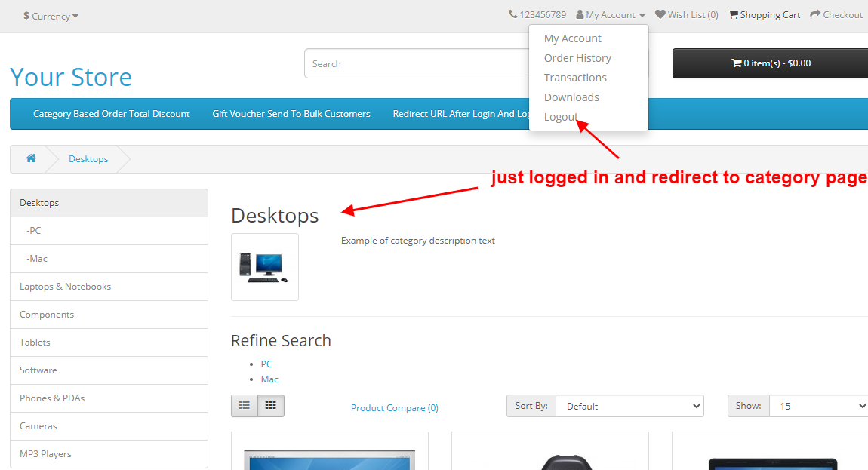The height and width of the screenshot is (470, 868).
Task: Open MP3 Players category
Action: pos(109,454)
